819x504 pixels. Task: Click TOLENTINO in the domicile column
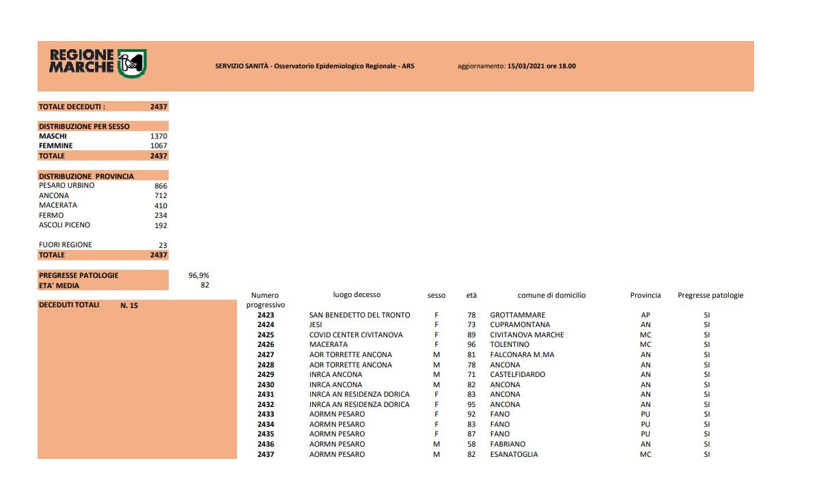[x=510, y=345]
